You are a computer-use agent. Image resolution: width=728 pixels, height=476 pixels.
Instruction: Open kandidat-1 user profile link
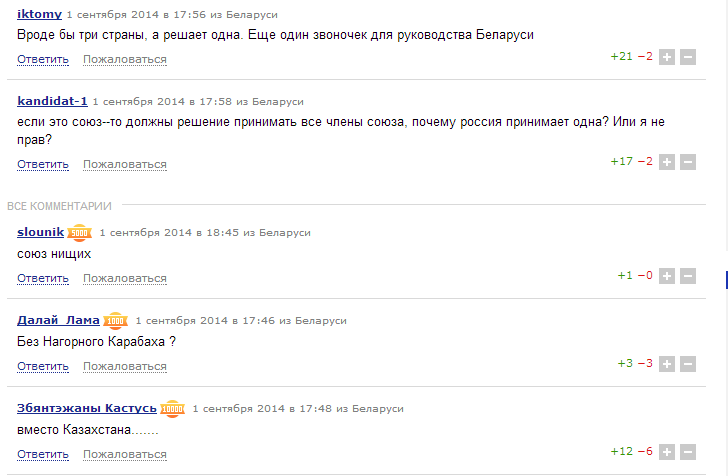(x=52, y=101)
